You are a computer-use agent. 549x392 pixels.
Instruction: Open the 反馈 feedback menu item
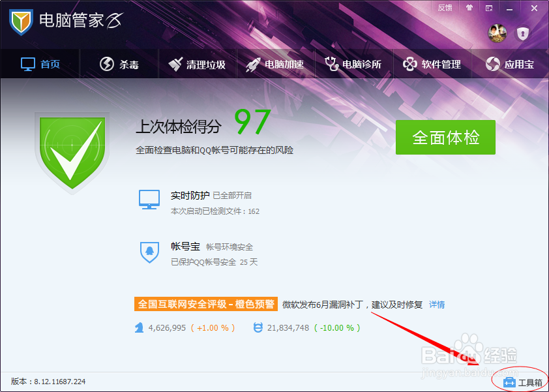coord(445,8)
